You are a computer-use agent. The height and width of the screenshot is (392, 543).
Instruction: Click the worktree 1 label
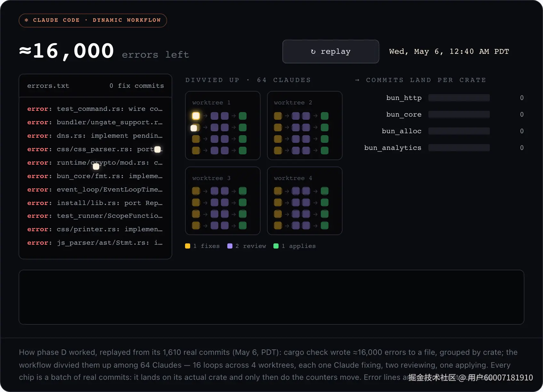(x=211, y=102)
